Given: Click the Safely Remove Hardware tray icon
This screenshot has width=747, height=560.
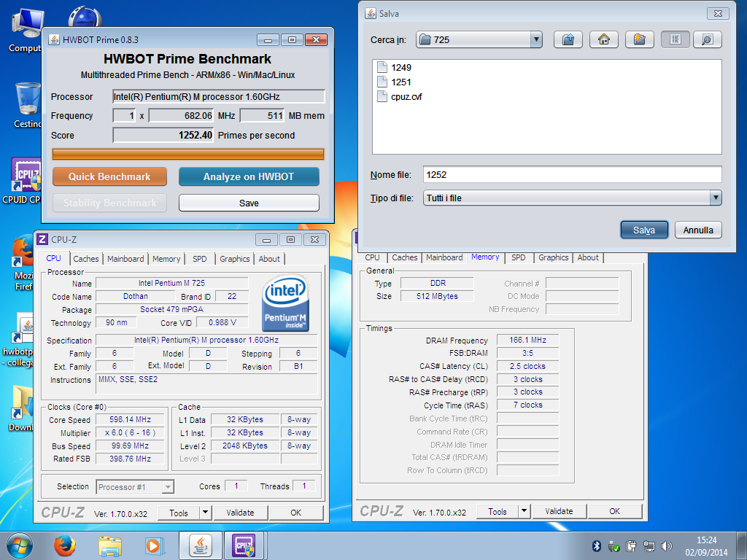Looking at the screenshot, I should [614, 545].
